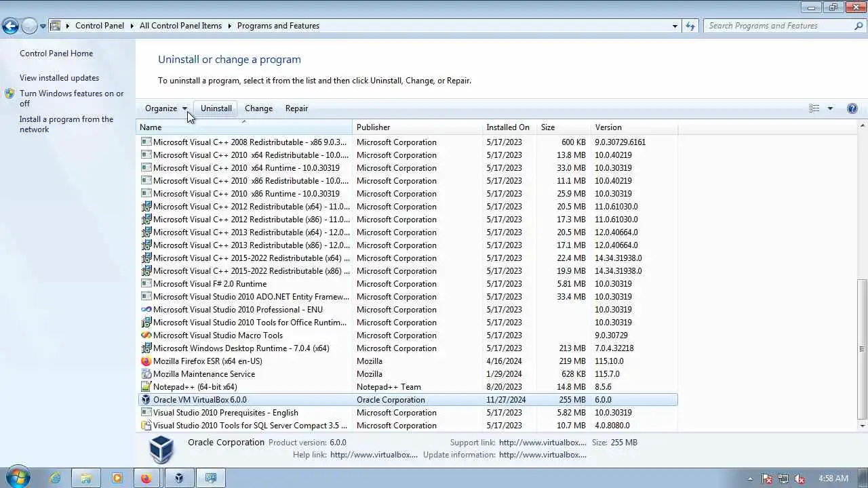Click the Visual Studio 2010 Professional icon
This screenshot has width=868, height=488.
tap(146, 310)
